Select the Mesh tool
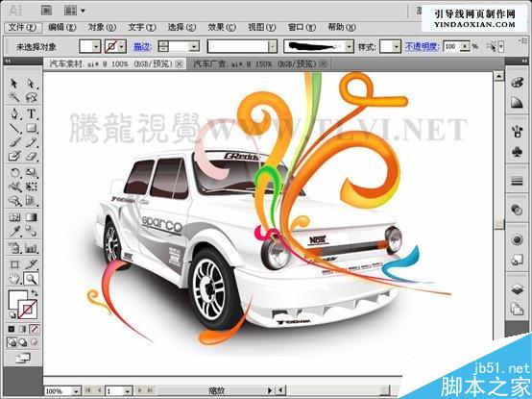 click(x=13, y=217)
